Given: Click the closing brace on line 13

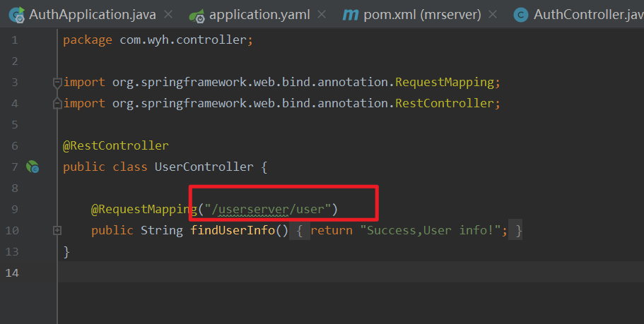Looking at the screenshot, I should click(66, 252).
